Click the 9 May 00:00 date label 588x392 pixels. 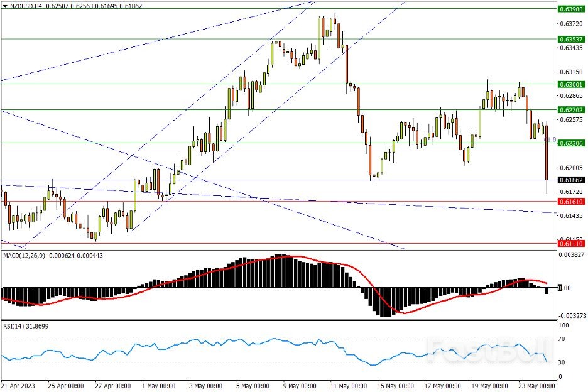tap(299, 386)
